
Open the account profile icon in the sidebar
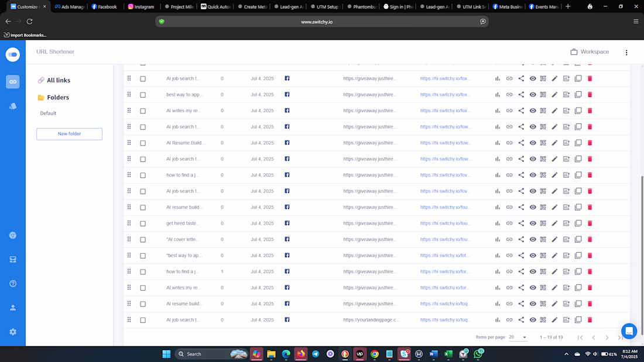tap(13, 308)
